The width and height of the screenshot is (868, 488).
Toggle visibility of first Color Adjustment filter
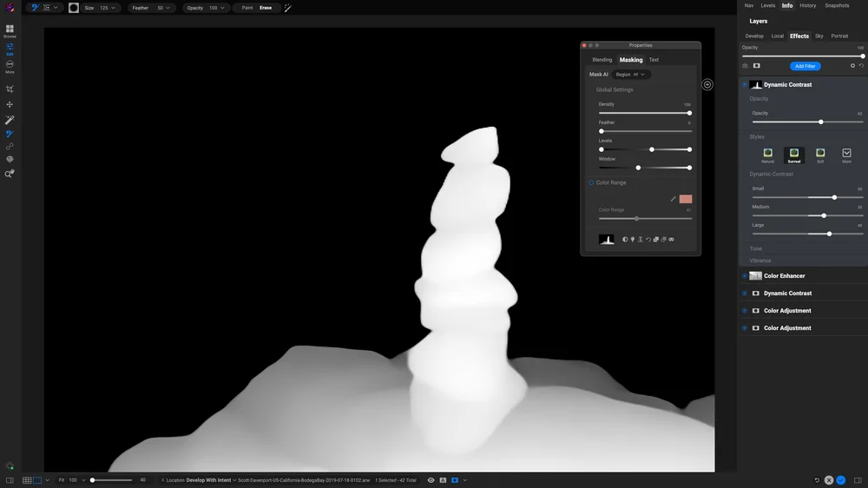point(745,311)
